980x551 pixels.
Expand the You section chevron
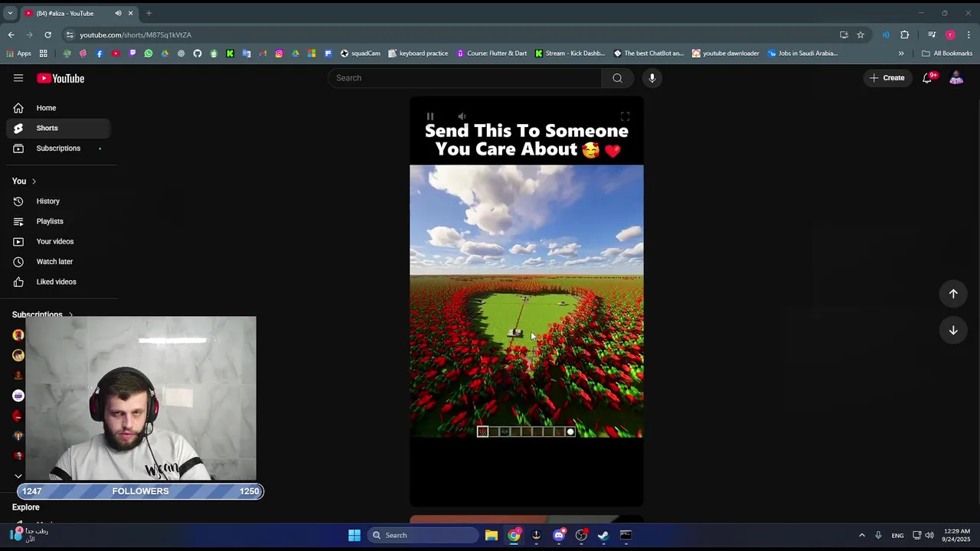point(34,181)
